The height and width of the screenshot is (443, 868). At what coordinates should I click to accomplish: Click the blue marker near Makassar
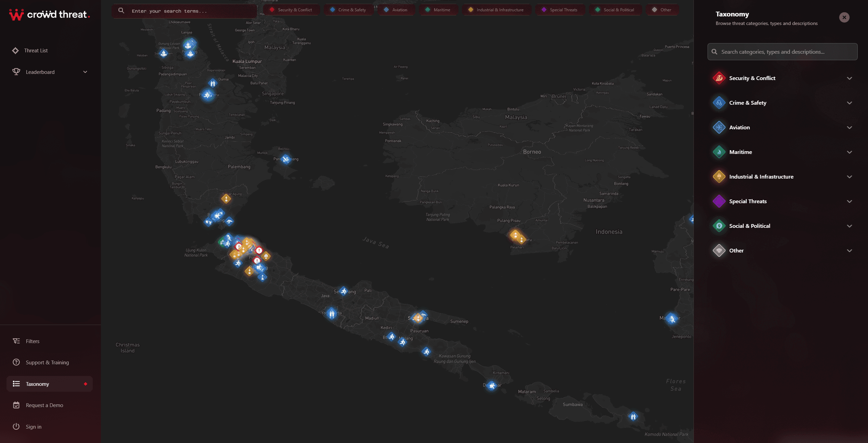[x=672, y=319]
